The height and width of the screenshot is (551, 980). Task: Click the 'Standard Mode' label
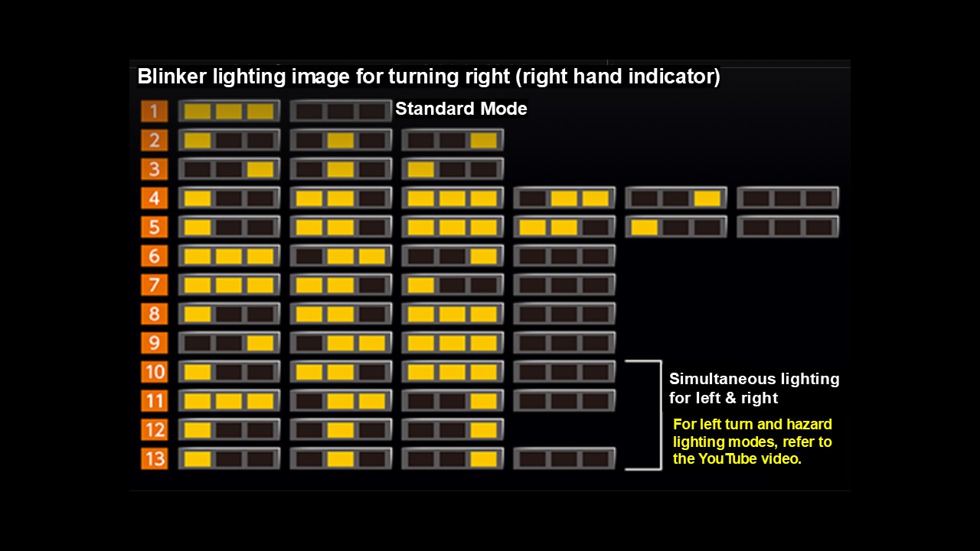[461, 109]
